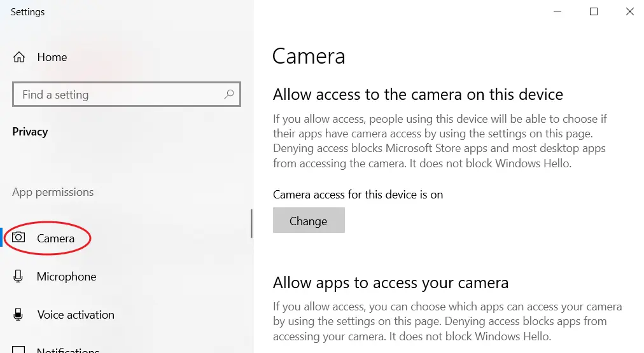
Task: Click the Microphone icon in sidebar
Action: 19,277
